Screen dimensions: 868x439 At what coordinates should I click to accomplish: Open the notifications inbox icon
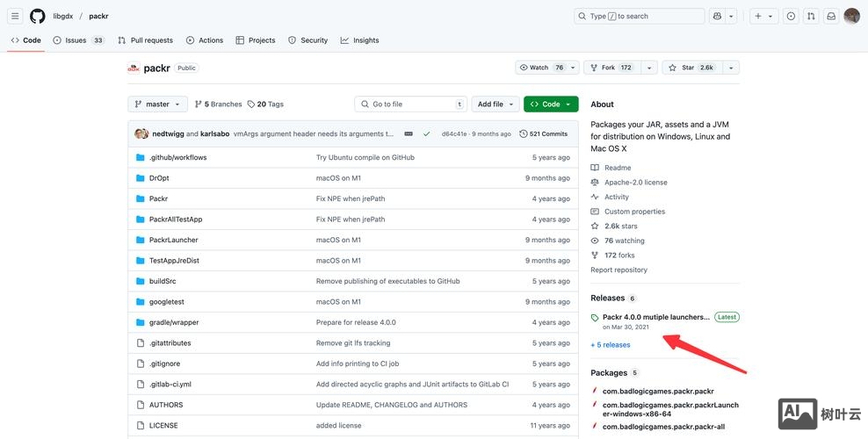coord(831,16)
